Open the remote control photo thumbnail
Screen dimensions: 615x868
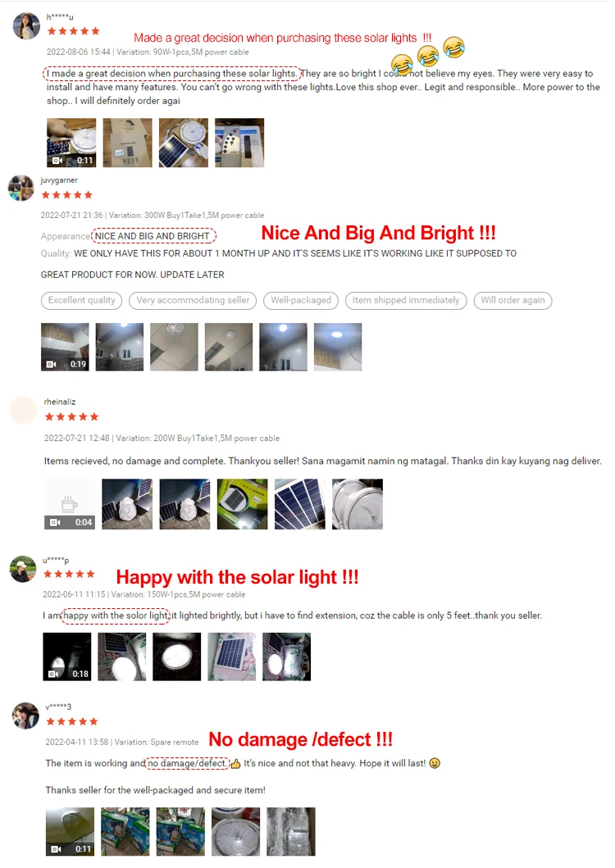[x=239, y=143]
